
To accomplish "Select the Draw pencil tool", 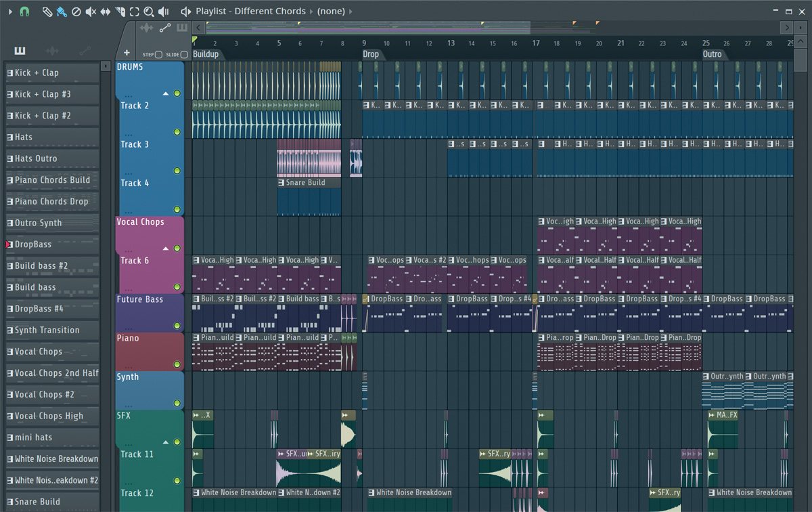I will coord(47,12).
